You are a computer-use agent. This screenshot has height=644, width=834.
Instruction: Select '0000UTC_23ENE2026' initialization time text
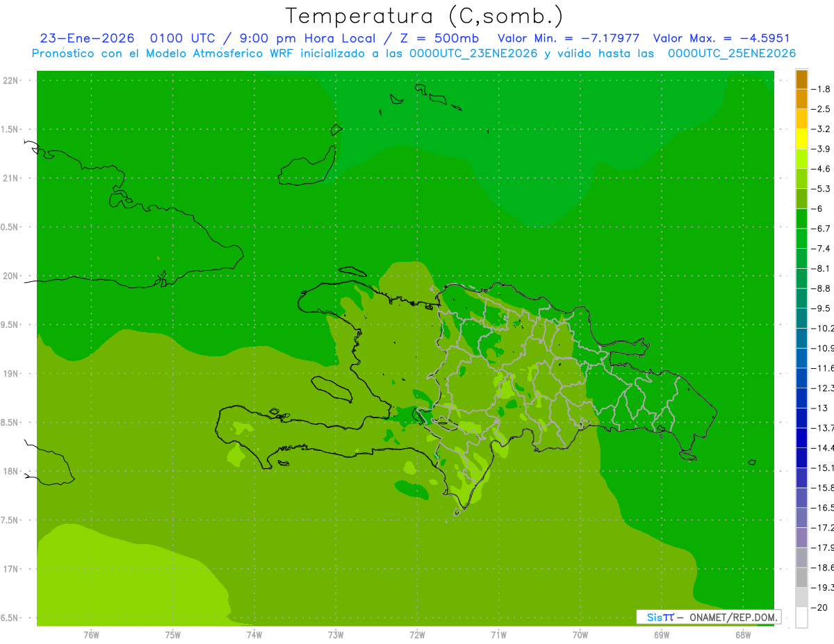coord(473,53)
